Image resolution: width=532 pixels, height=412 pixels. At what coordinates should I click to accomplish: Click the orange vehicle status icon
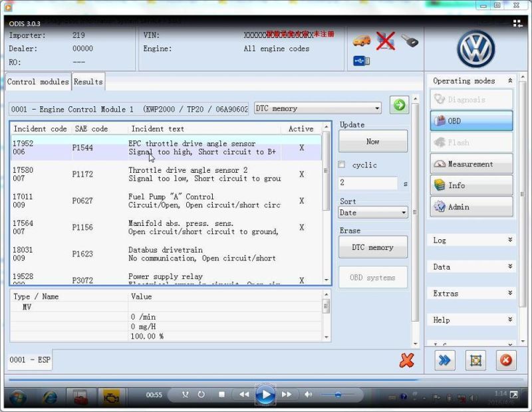361,41
